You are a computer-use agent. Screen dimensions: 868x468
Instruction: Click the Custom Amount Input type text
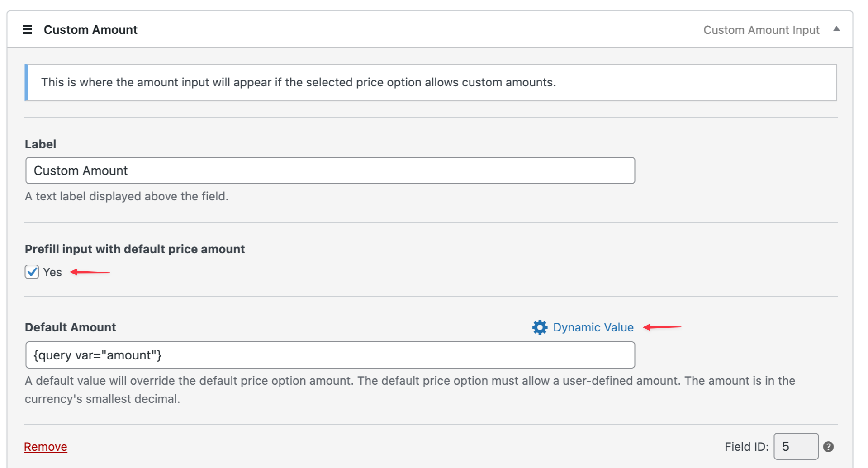761,30
